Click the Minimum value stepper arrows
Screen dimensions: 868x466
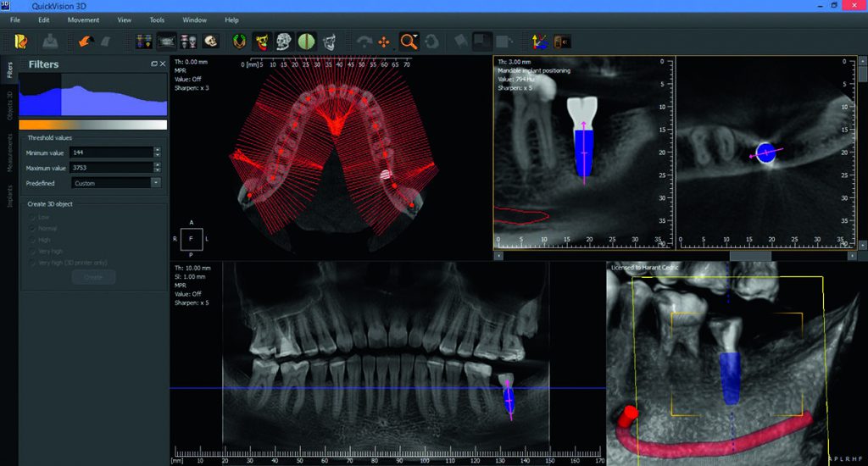[157, 153]
